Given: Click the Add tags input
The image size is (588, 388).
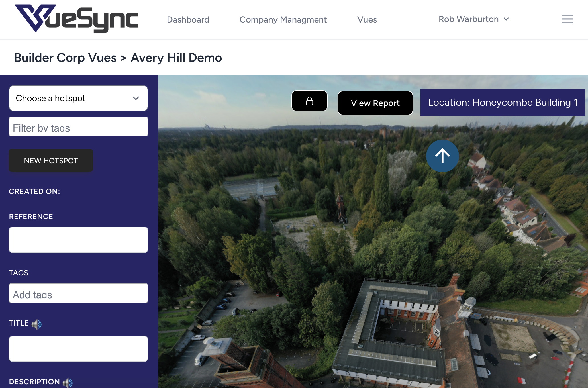Looking at the screenshot, I should pos(78,293).
